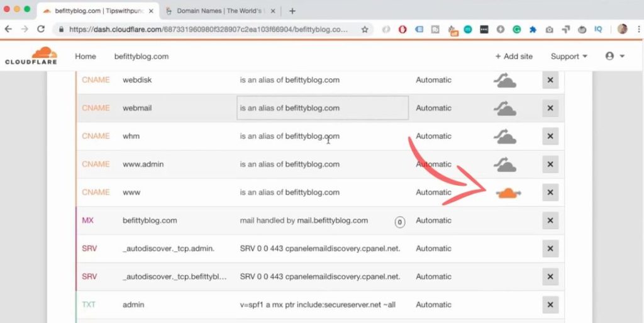Open a new browser tab
Screen dimensions: 644x323
click(292, 11)
